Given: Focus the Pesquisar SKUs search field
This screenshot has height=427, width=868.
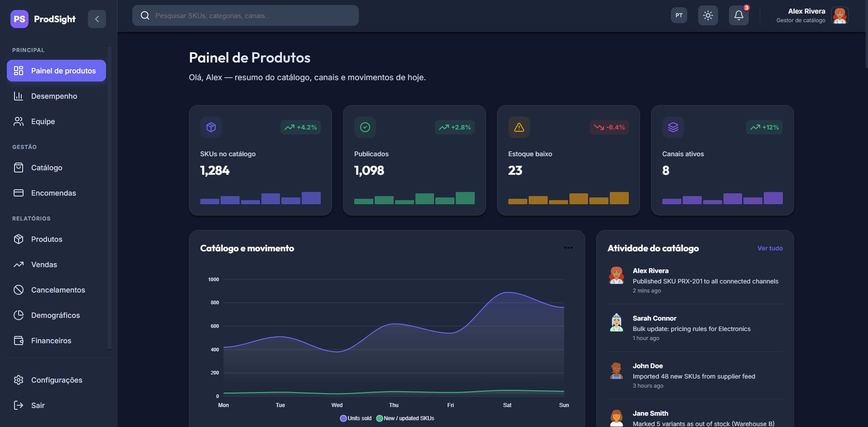Looking at the screenshot, I should click(x=246, y=15).
